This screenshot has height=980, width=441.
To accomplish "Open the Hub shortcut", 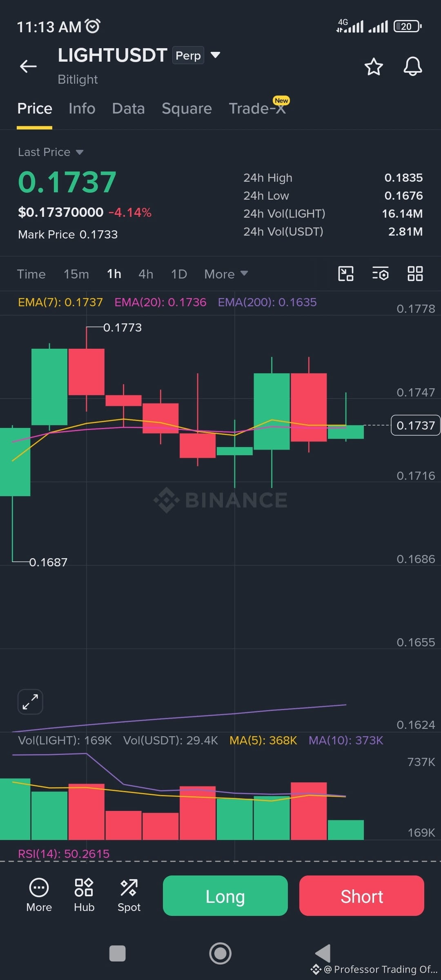I will (84, 895).
